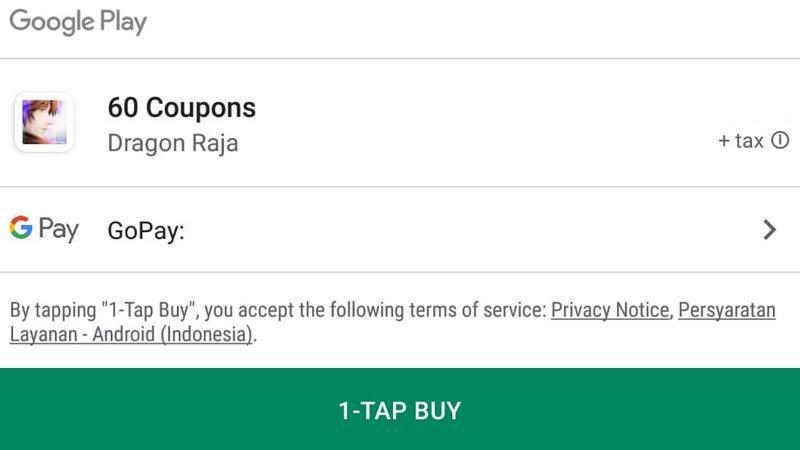The image size is (800, 450).
Task: Tap the Dragon Raja app name
Action: pyautogui.click(x=173, y=143)
